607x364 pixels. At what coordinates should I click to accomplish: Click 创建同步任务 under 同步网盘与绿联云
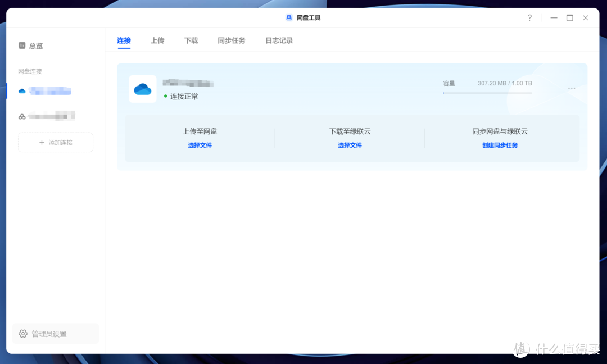[500, 145]
